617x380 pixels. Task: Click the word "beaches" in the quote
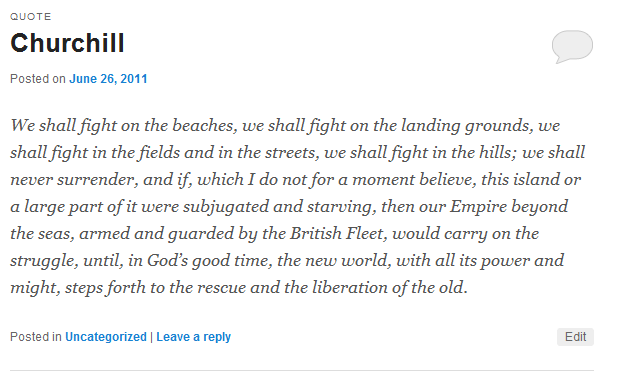pyautogui.click(x=205, y=125)
